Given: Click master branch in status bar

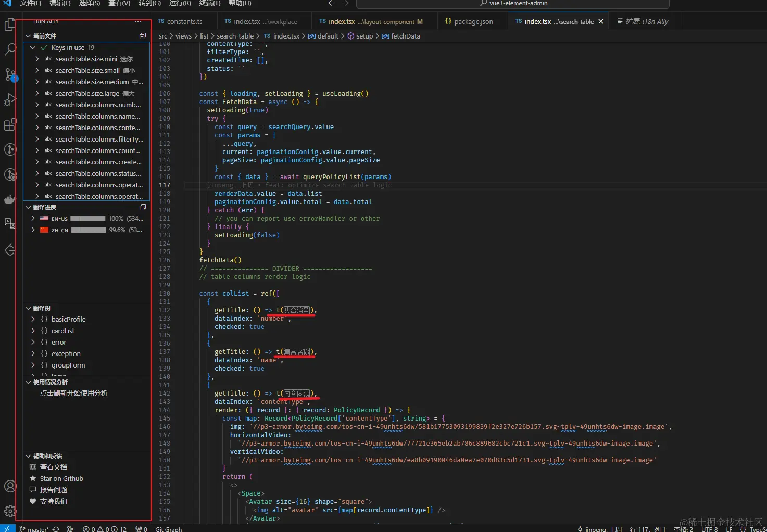Looking at the screenshot, I should 34,529.
